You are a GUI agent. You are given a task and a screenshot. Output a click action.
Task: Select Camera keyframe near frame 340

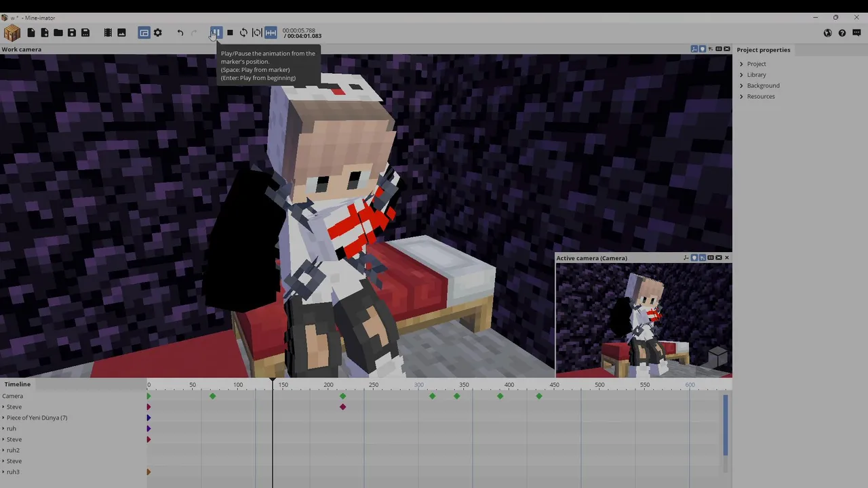point(457,396)
